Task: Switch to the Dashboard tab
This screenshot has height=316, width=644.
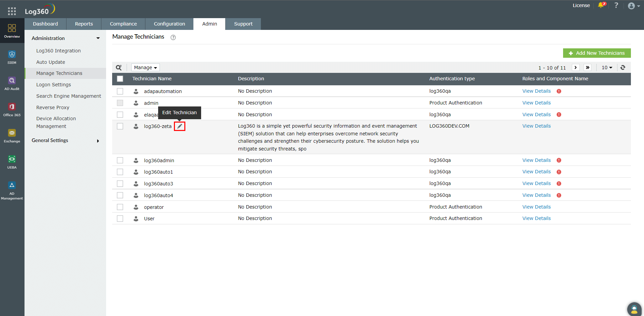Action: 45,24
